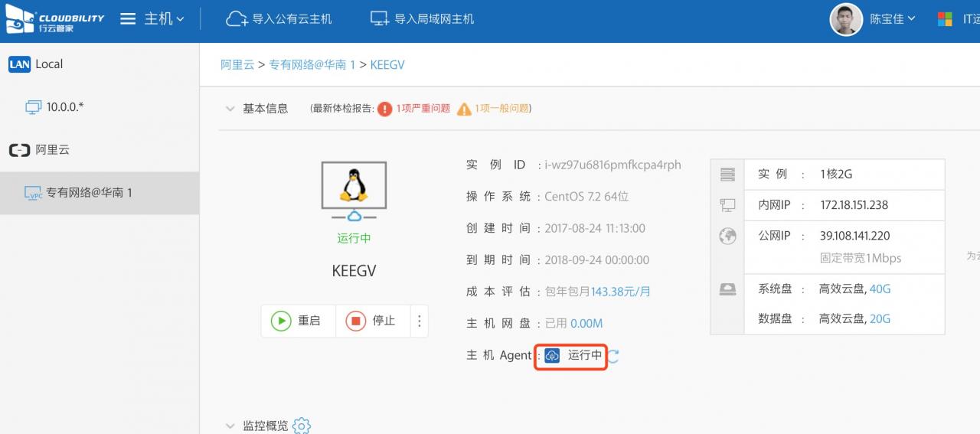Click the LAN badge icon
The width and height of the screenshot is (980, 434).
pos(19,64)
